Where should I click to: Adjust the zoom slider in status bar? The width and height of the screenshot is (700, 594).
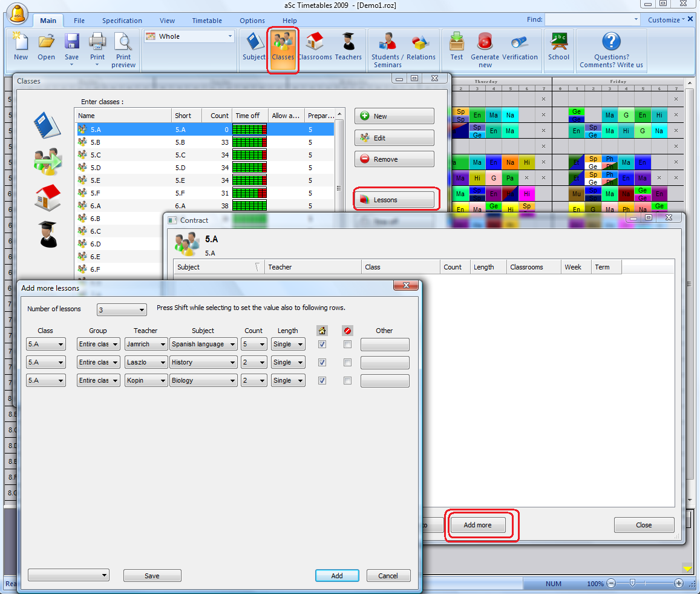(632, 583)
